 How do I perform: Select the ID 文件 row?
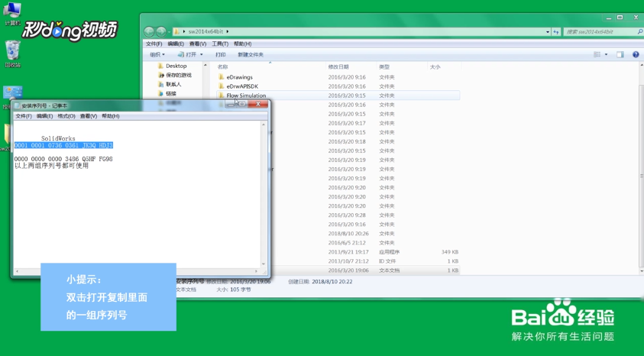click(365, 261)
